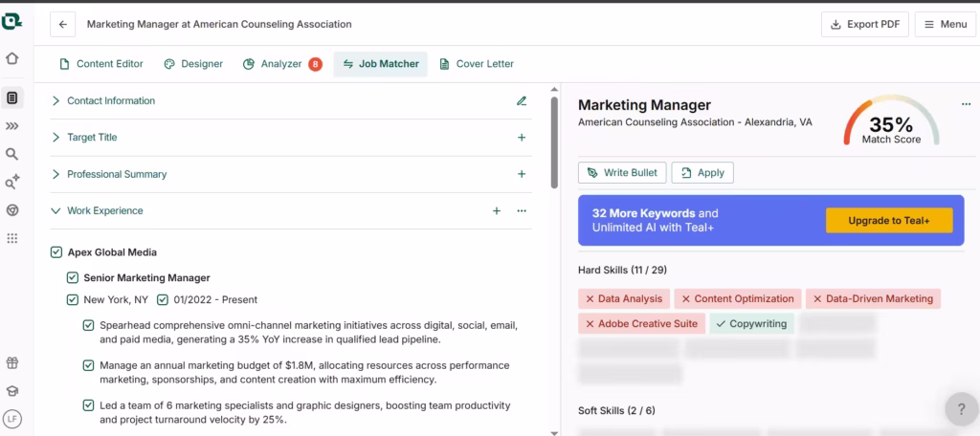980x436 pixels.
Task: Open three-dot menu beside Match Score
Action: coord(967,104)
